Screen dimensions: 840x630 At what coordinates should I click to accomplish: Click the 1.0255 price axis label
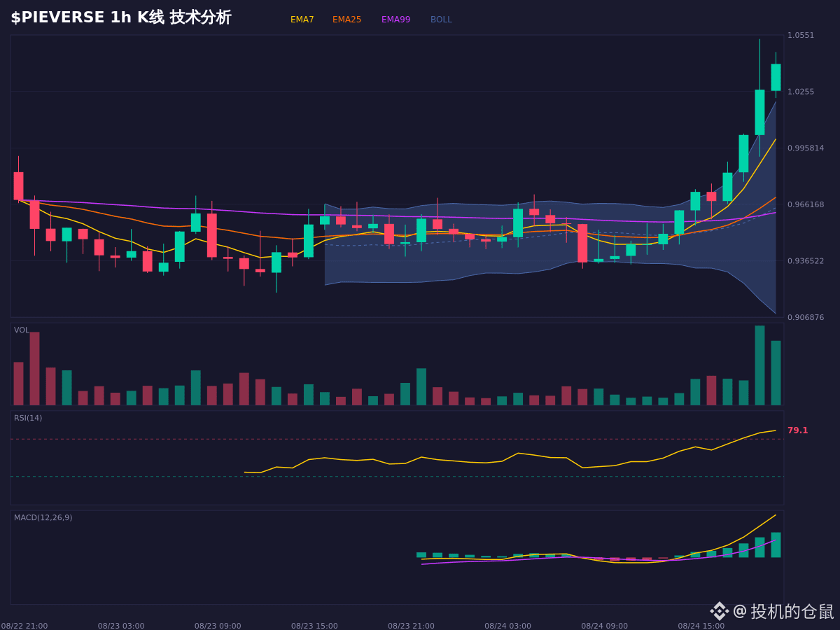pos(801,92)
